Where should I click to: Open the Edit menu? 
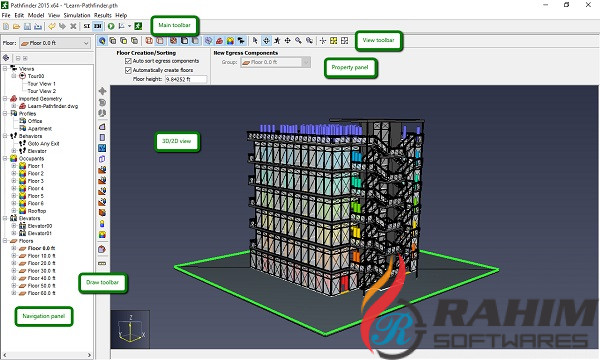19,15
